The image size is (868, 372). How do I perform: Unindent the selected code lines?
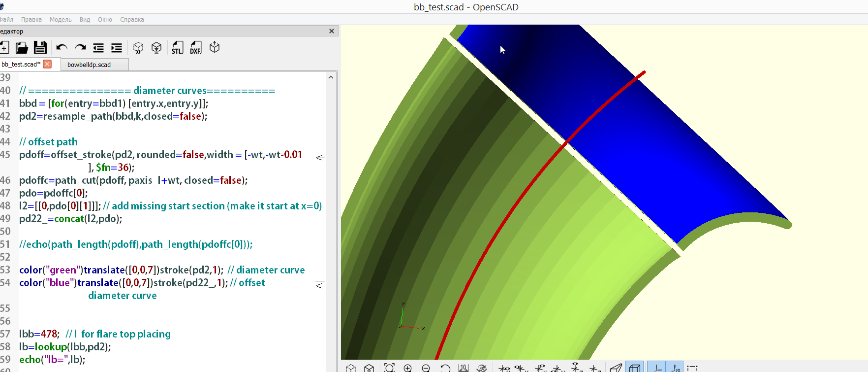pos(98,48)
